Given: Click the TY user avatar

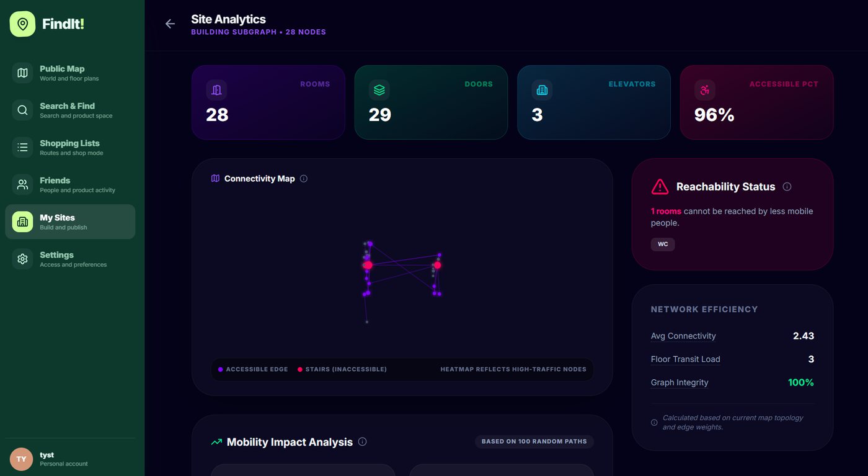Looking at the screenshot, I should 22,459.
